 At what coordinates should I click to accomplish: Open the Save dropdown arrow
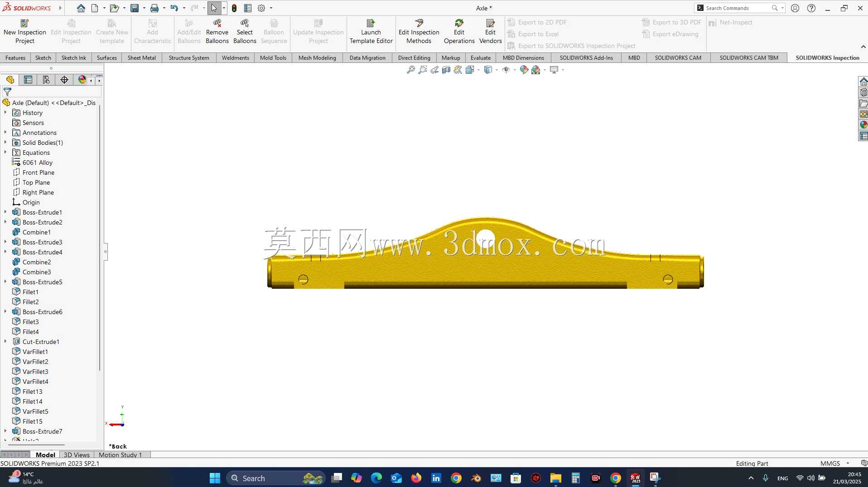pyautogui.click(x=144, y=8)
